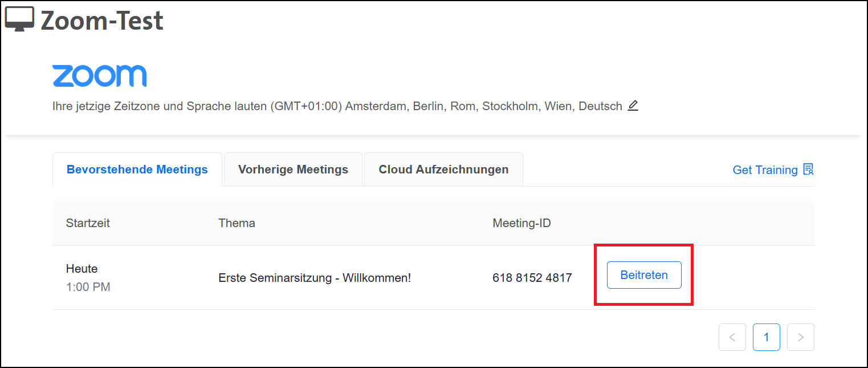Click the Thema column header
This screenshot has height=368, width=868.
(237, 223)
